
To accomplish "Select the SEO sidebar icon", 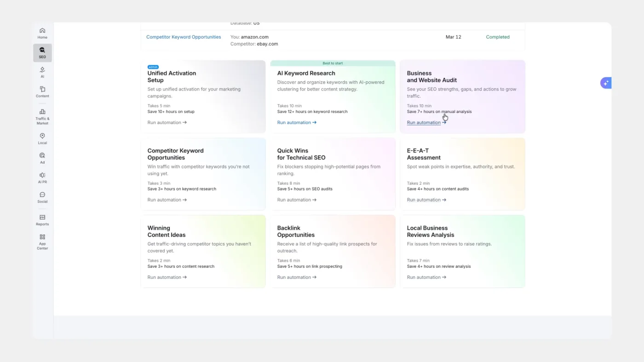I will [42, 53].
